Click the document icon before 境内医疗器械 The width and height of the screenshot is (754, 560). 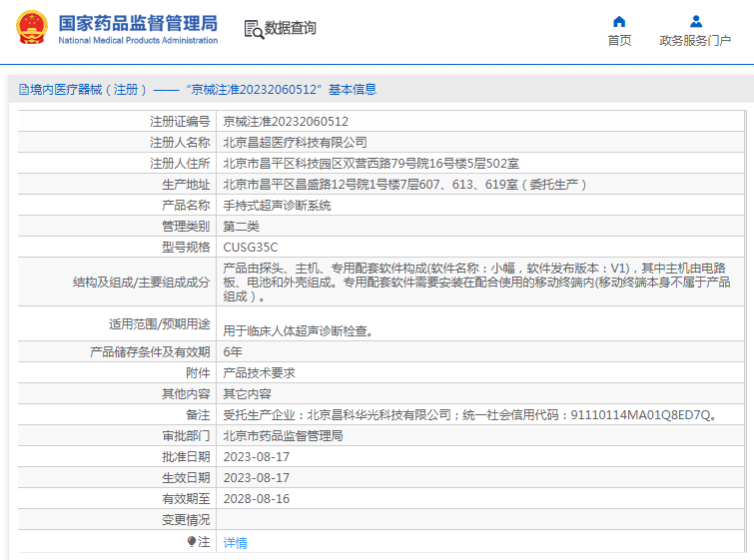click(x=23, y=90)
